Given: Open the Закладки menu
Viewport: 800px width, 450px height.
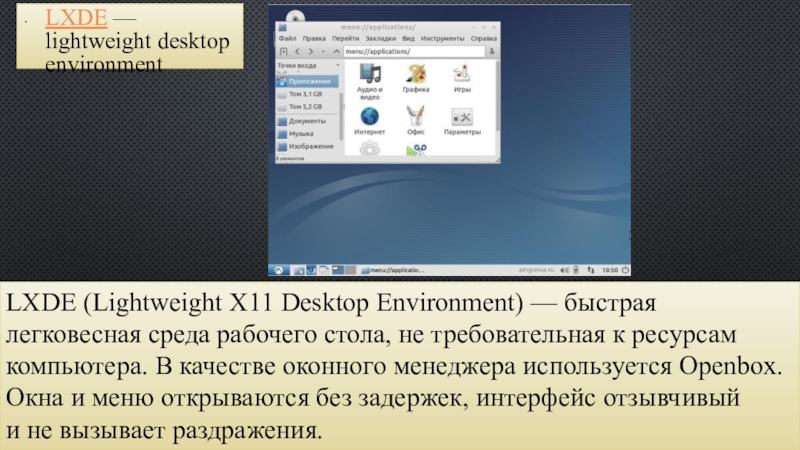Looking at the screenshot, I should 381,38.
